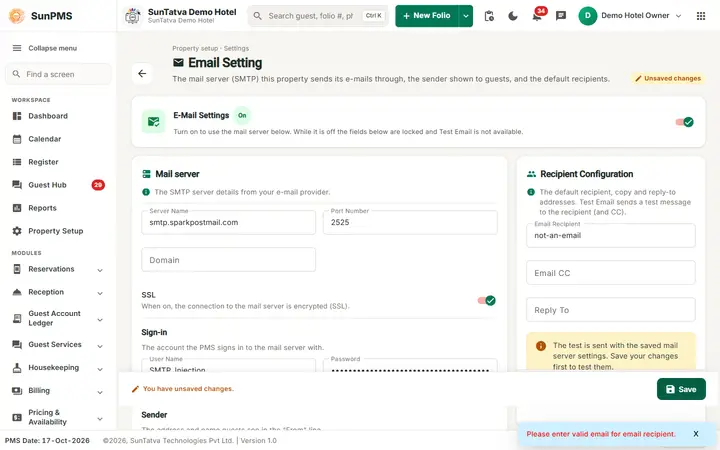Click the Billing module icon

(x=17, y=391)
